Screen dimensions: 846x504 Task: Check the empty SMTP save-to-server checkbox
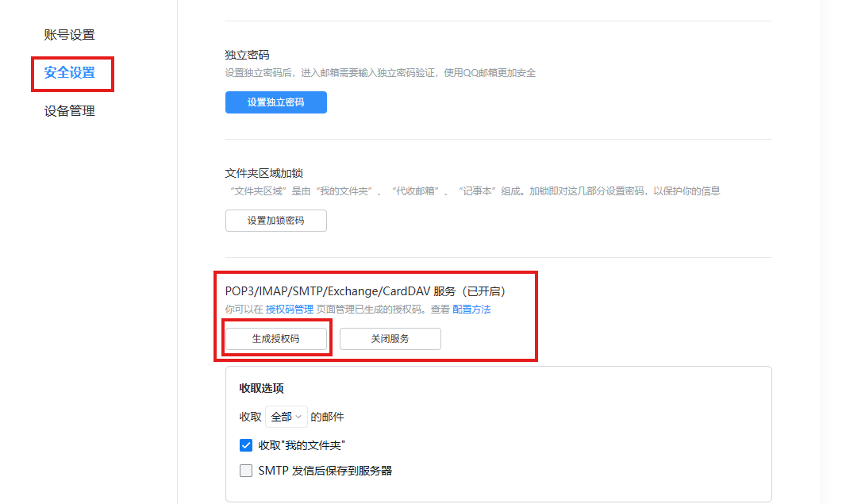coord(246,470)
